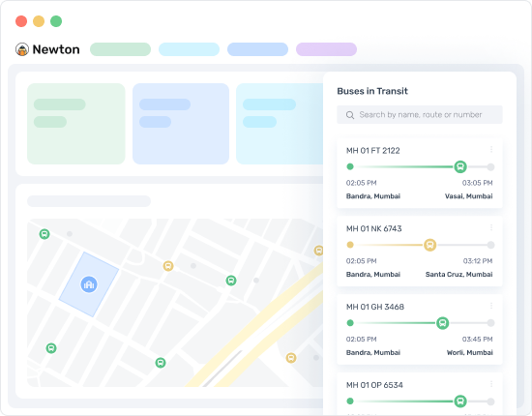The image size is (532, 416).
Task: Focus the Search by name, route or number field
Action: point(420,115)
